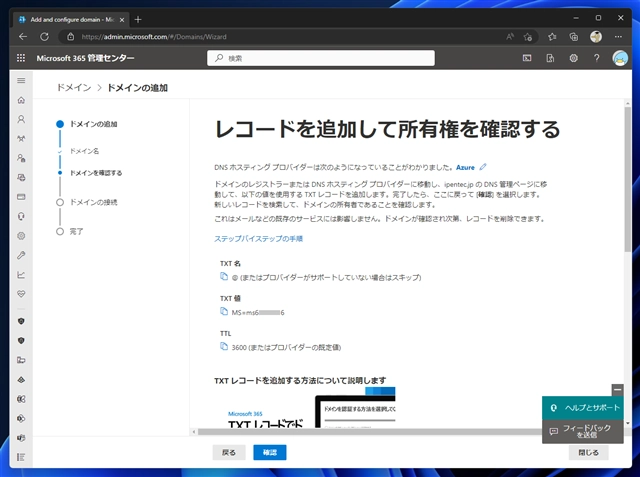Click the vertical scrollbar thumb
The image size is (640, 477).
(627, 180)
